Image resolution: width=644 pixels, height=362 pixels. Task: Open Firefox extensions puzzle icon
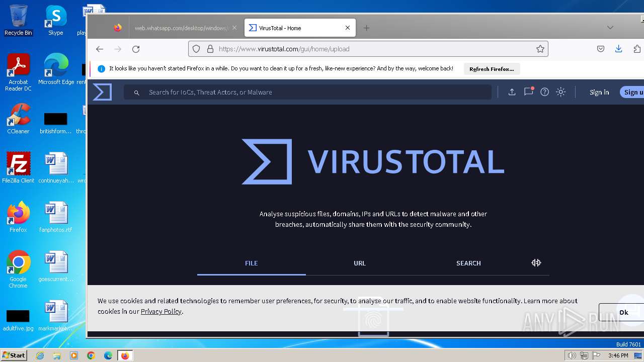[637, 49]
